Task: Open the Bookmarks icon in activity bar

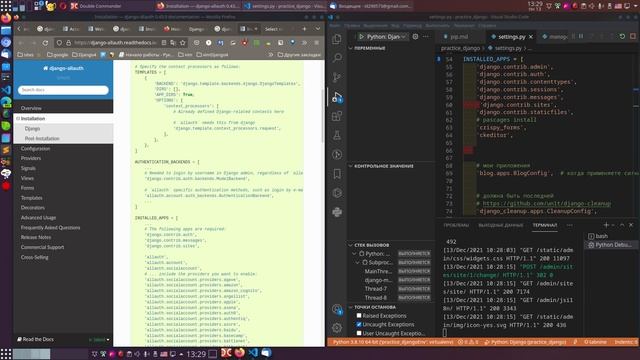Action: click(337, 174)
